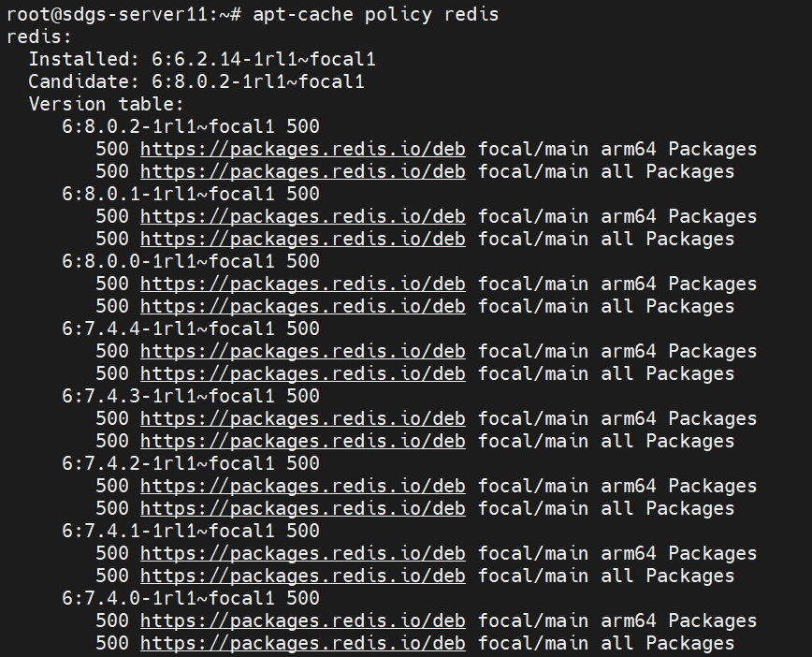Open deb URL under 6:7.4.1 arm64

click(303, 553)
